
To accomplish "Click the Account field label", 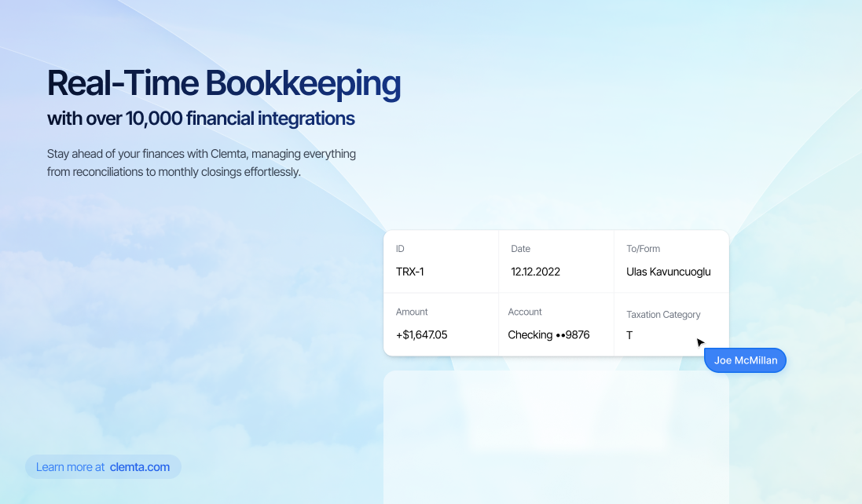I will pos(525,312).
